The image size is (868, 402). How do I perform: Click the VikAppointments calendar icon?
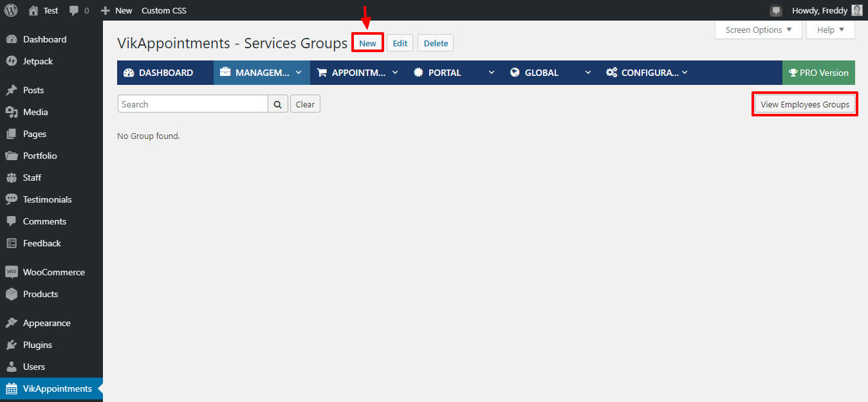[12, 388]
